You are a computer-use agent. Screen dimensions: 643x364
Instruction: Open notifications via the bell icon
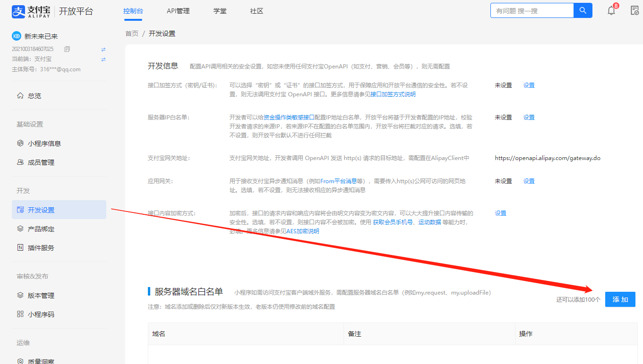[611, 10]
